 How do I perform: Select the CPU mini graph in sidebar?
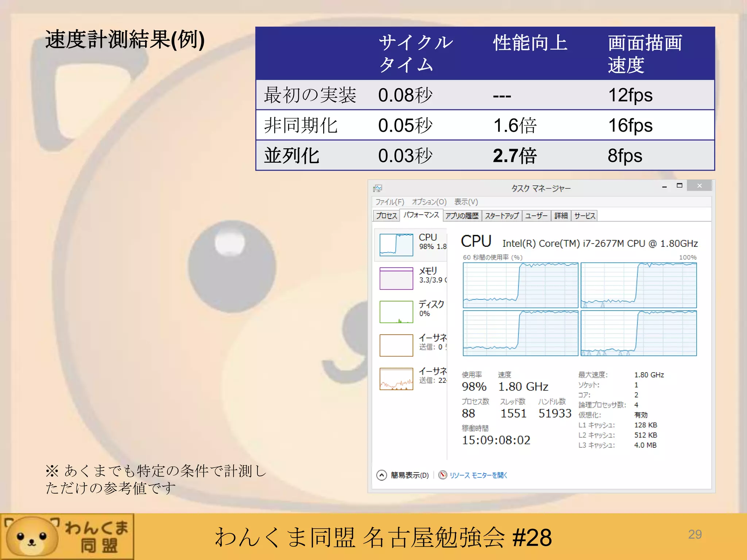pos(396,245)
